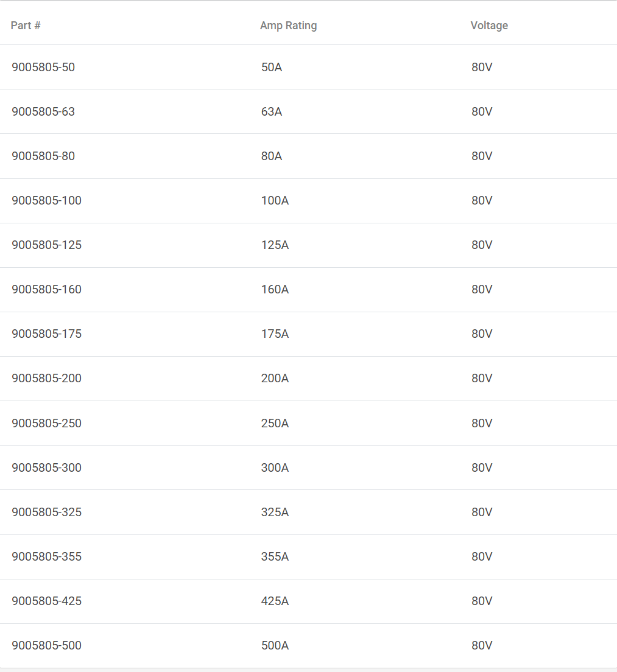Select part number 9005805-300
This screenshot has height=672, width=617.
pos(46,467)
